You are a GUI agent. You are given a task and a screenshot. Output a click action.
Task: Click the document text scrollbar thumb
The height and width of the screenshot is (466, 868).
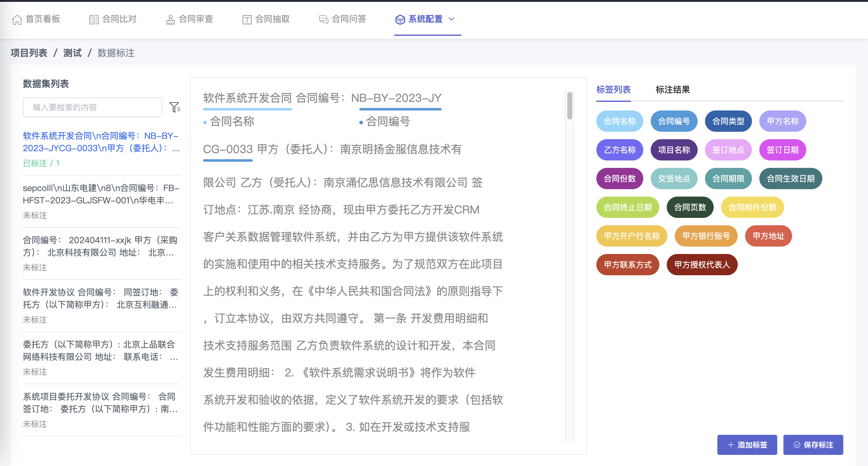[x=570, y=106]
